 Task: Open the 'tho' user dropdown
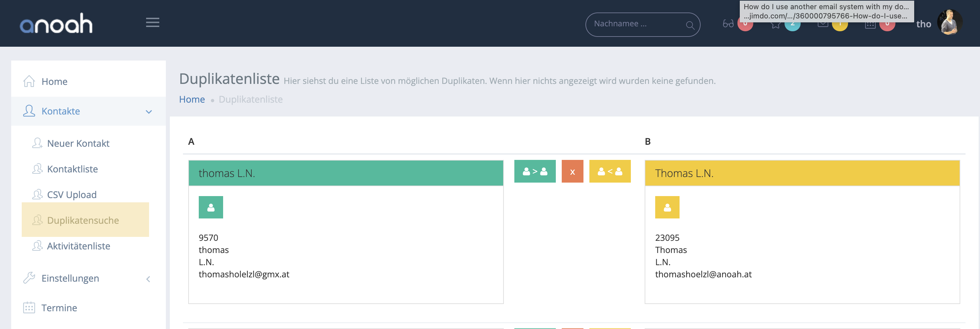pyautogui.click(x=923, y=24)
